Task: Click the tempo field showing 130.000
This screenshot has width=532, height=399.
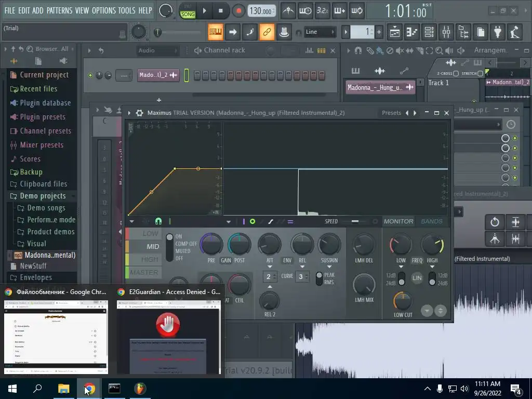Action: pos(261,11)
